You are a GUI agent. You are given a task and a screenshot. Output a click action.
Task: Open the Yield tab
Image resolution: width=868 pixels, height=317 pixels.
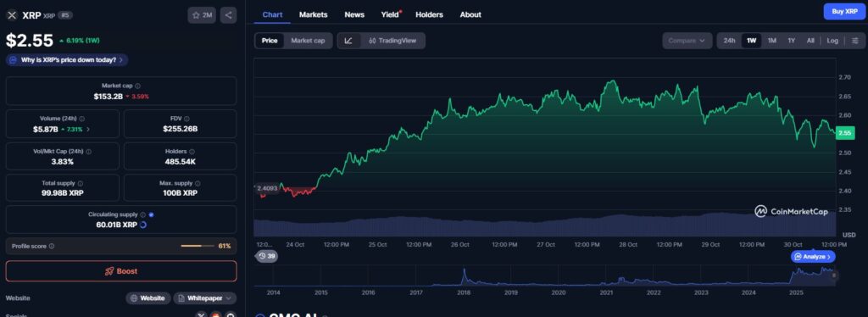390,14
